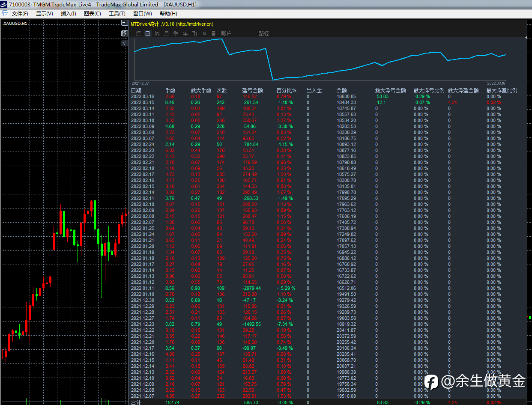Click the 出入金 column header
Screen dimensions: 532x405
coord(314,90)
